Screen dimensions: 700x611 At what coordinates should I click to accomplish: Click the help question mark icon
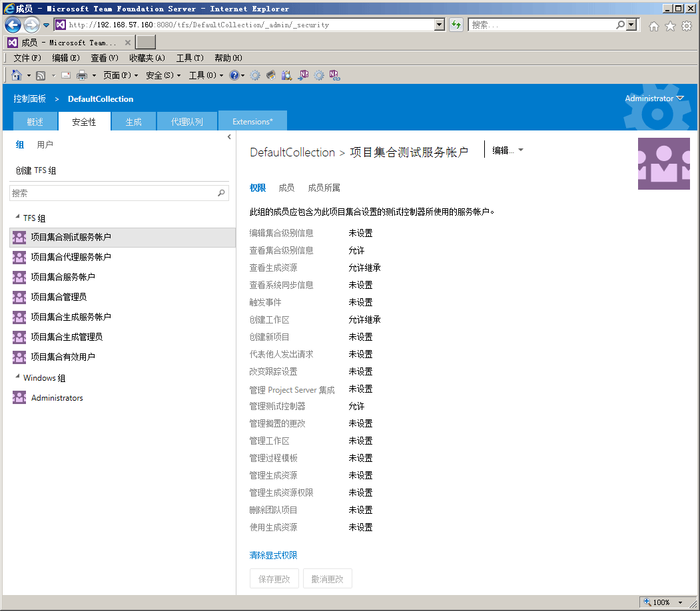234,75
